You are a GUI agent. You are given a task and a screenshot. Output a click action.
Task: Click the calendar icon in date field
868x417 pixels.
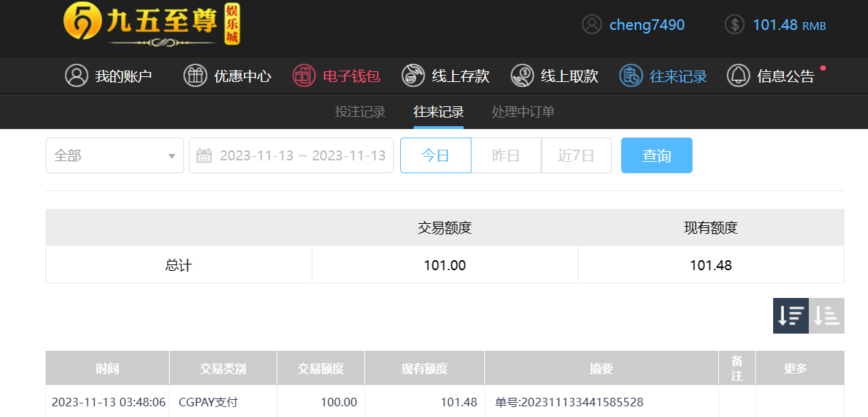[204, 155]
